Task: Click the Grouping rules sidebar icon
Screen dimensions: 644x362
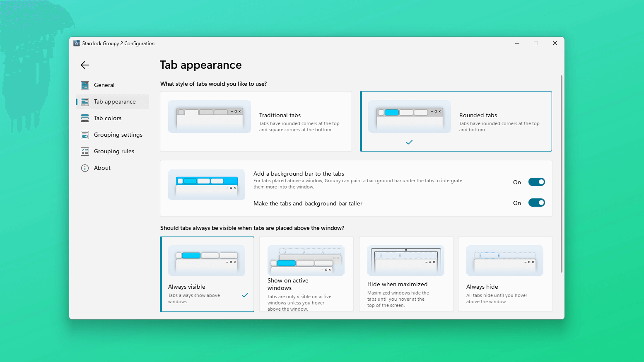Action: point(85,151)
